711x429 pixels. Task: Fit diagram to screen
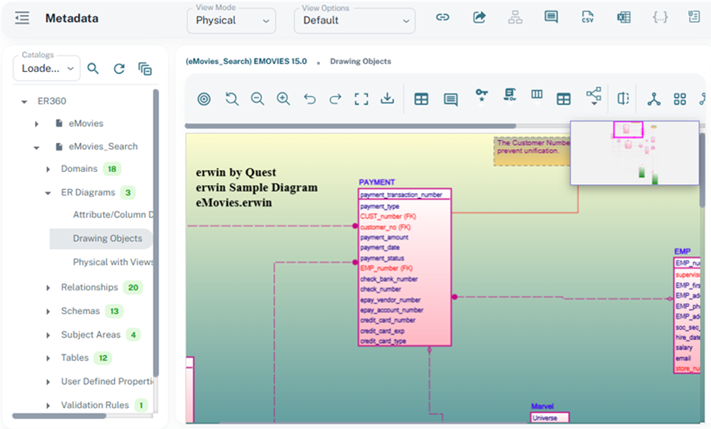pos(361,98)
